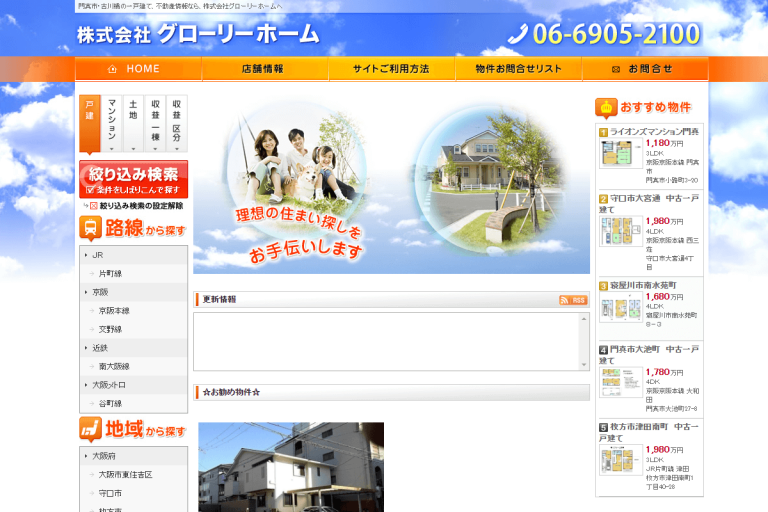Click rank 3 badge icon

(603, 286)
